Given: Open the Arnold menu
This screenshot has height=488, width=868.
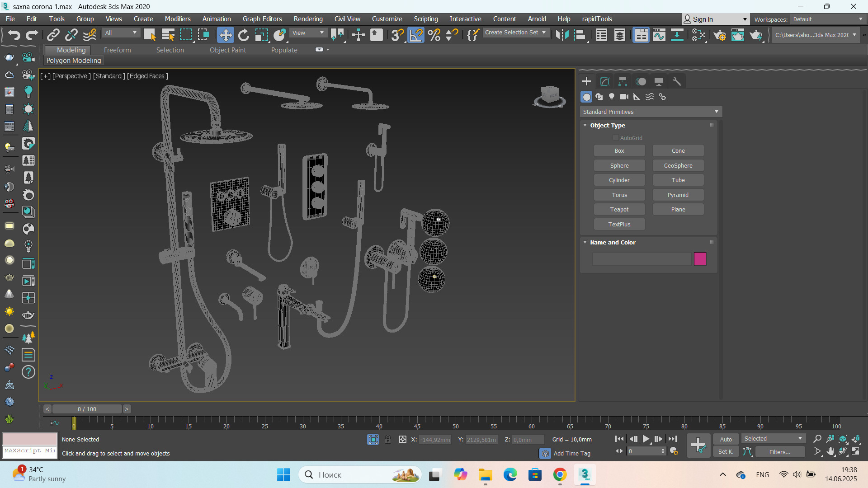Looking at the screenshot, I should pos(537,19).
